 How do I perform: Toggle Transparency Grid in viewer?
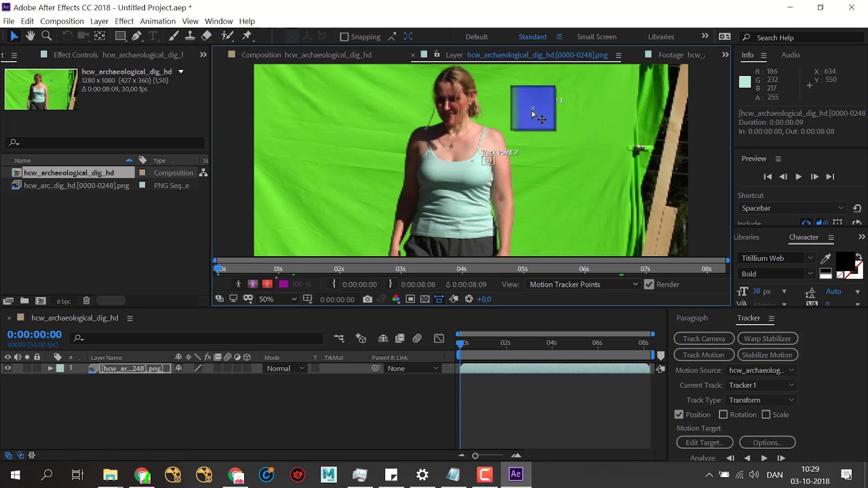pos(425,299)
